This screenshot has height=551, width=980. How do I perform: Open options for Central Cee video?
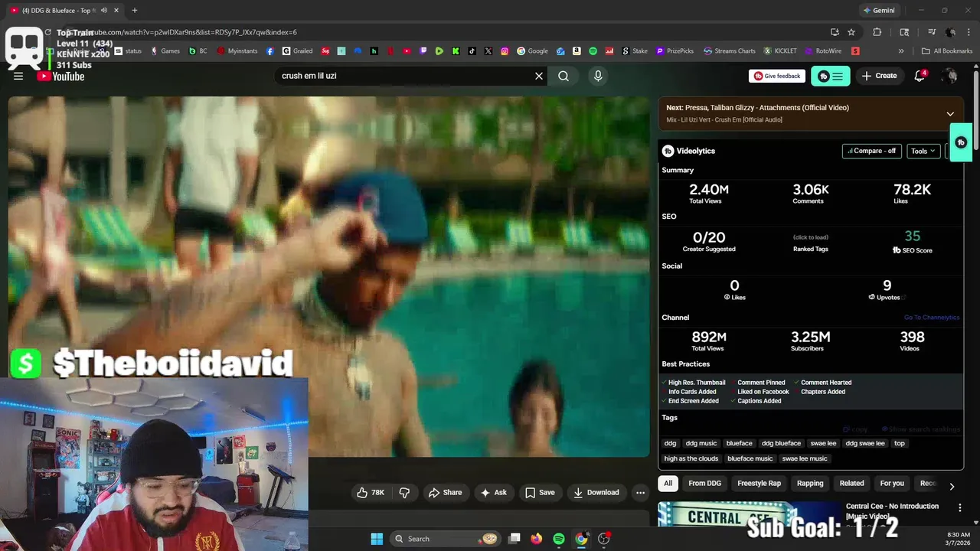tap(960, 507)
